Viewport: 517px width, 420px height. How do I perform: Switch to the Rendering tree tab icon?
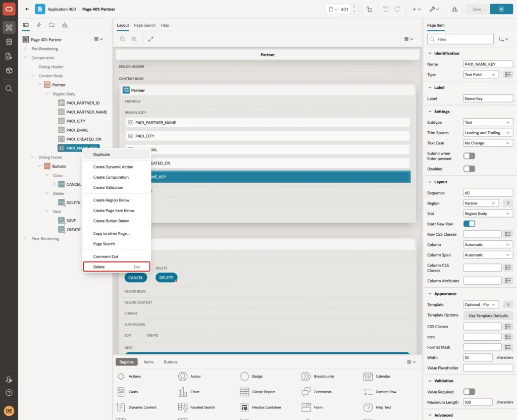(26, 25)
